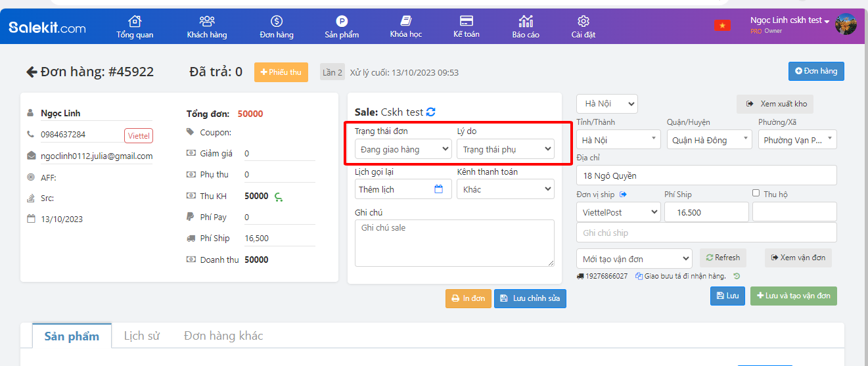Click the green history icon after Giao bưu tá
The image size is (868, 366).
(x=737, y=276)
